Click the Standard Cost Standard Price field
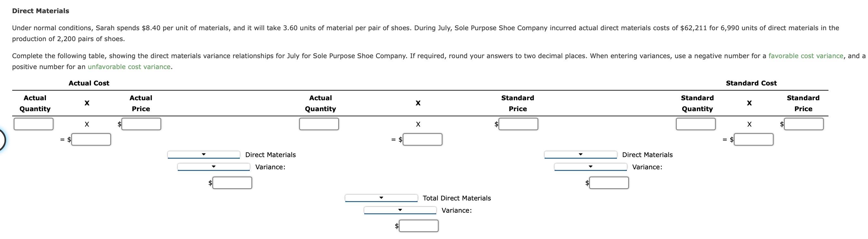The width and height of the screenshot is (868, 239). click(804, 124)
